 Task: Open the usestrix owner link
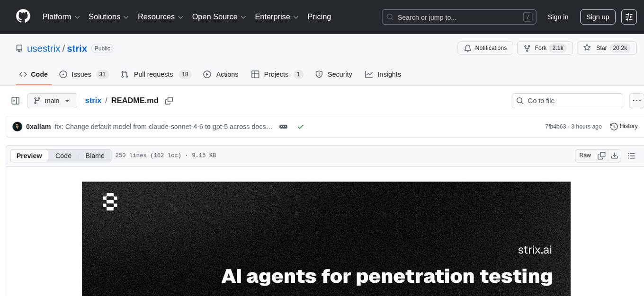[44, 48]
